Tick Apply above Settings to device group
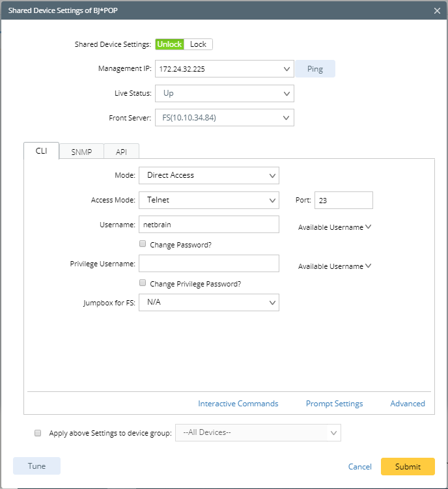The image size is (448, 489). pos(38,432)
